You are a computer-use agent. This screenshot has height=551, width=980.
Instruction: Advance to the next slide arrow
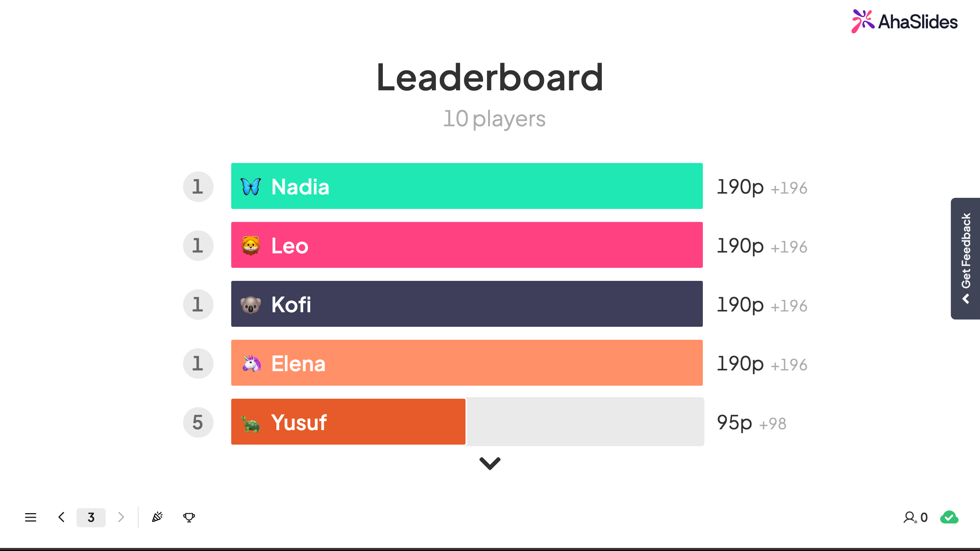click(121, 517)
